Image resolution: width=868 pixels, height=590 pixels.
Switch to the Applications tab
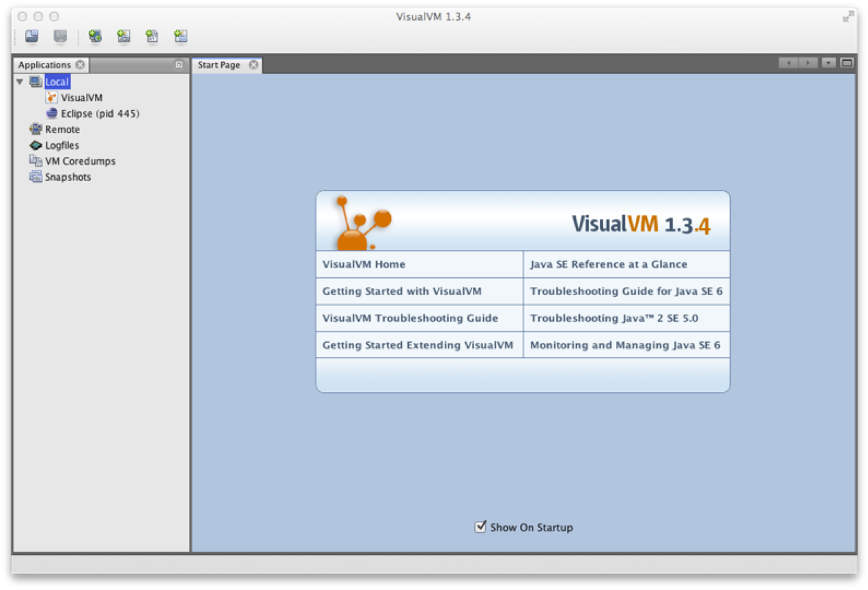point(44,65)
